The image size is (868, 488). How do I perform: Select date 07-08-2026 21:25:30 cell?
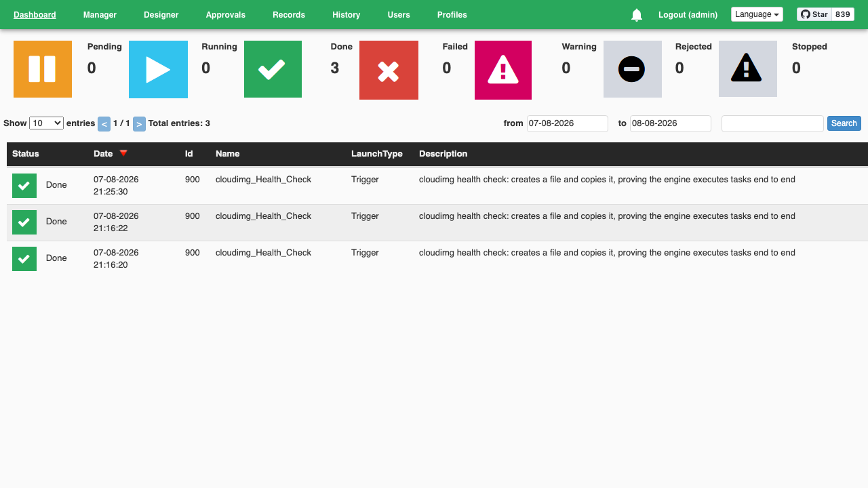pyautogui.click(x=116, y=186)
